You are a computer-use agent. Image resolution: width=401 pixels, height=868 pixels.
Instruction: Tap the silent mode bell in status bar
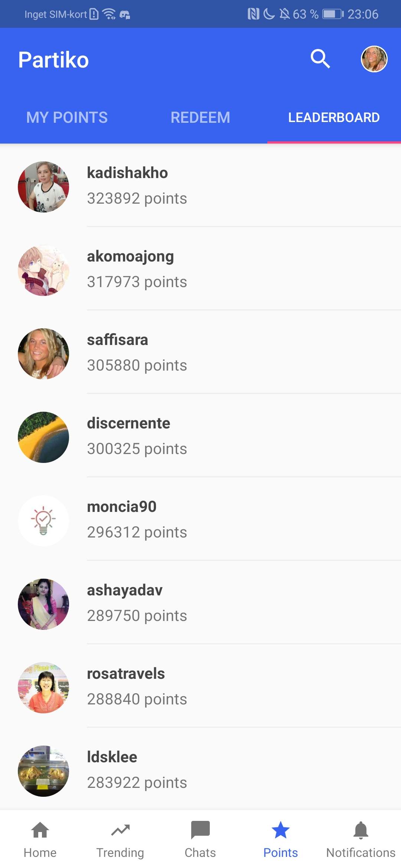pyautogui.click(x=284, y=14)
